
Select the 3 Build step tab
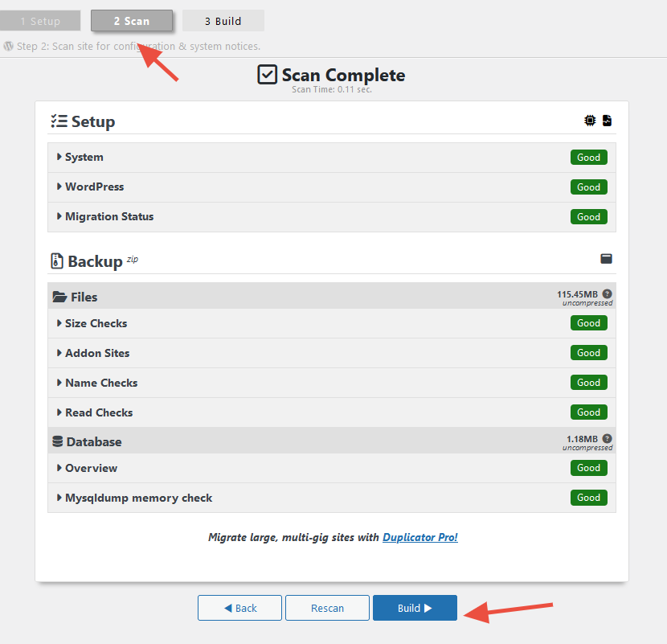[223, 21]
